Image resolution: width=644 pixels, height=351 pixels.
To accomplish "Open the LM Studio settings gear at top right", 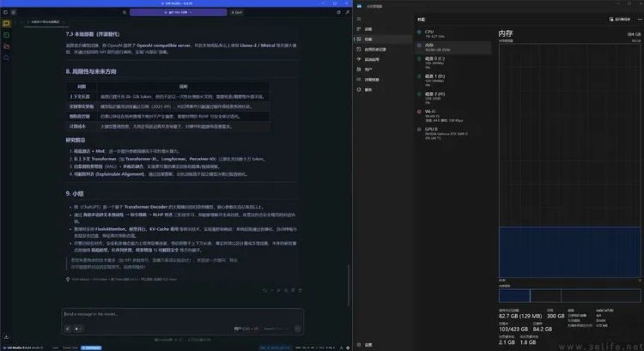I will [x=339, y=13].
